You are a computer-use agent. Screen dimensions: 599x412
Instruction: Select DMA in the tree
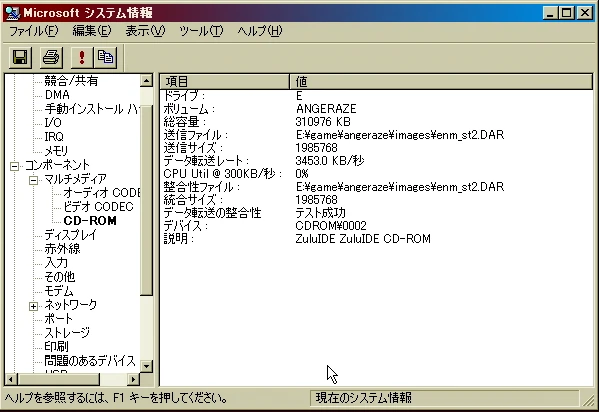point(57,95)
